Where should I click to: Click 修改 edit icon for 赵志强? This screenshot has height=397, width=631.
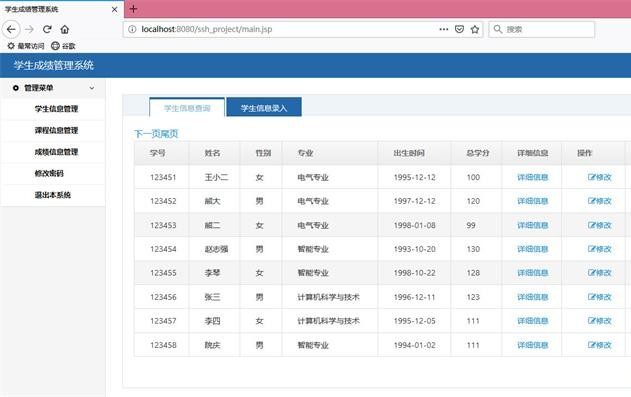600,249
